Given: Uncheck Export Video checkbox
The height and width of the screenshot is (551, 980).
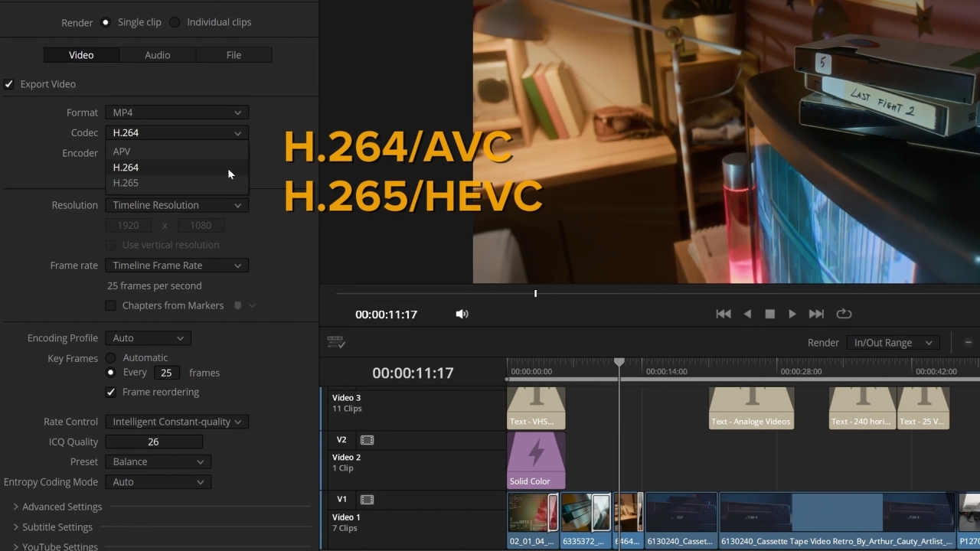Looking at the screenshot, I should coord(9,84).
